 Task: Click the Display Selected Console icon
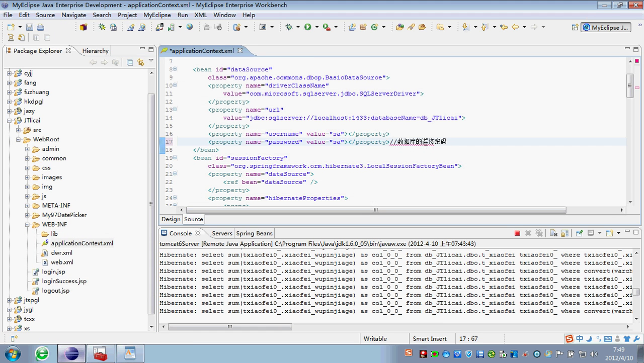pyautogui.click(x=591, y=233)
